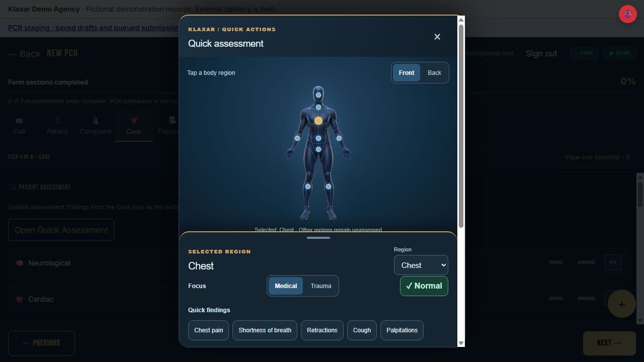
Task: Tap the arm hotspot on the screen-left side
Action: point(297,138)
